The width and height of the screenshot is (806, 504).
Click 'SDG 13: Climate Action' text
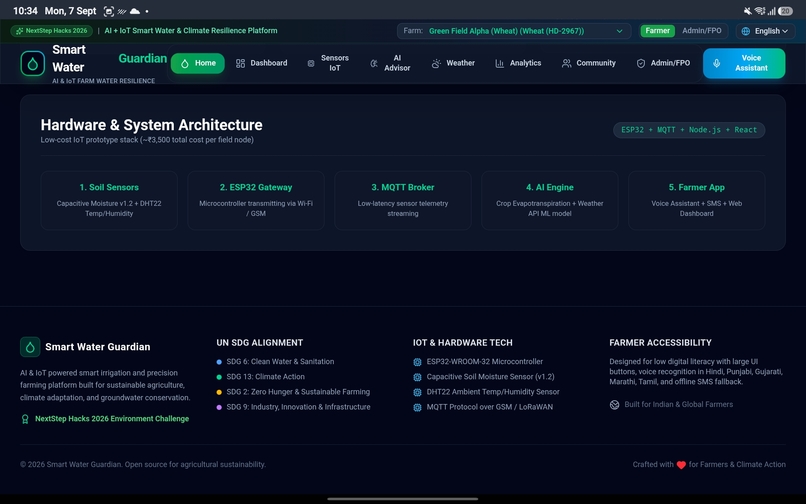(x=265, y=377)
